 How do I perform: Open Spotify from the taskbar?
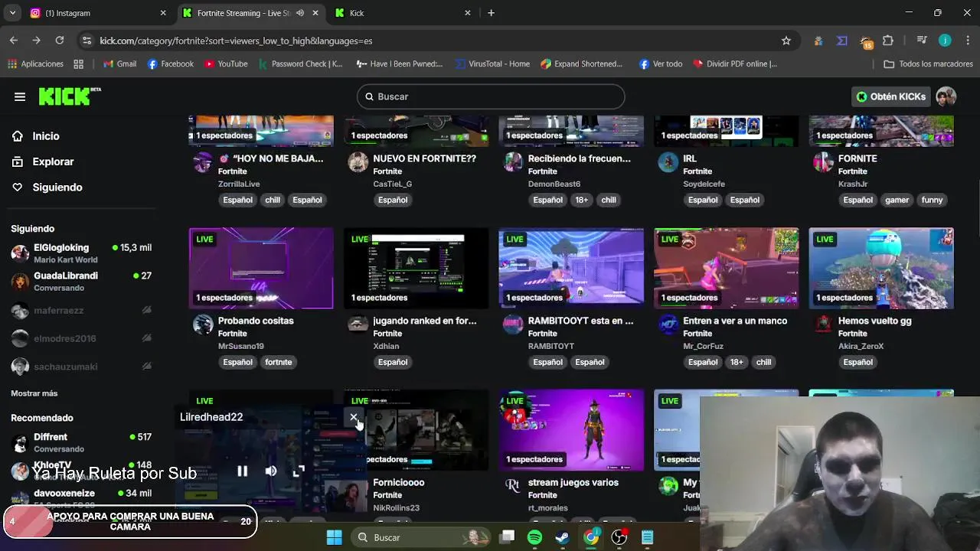534,537
